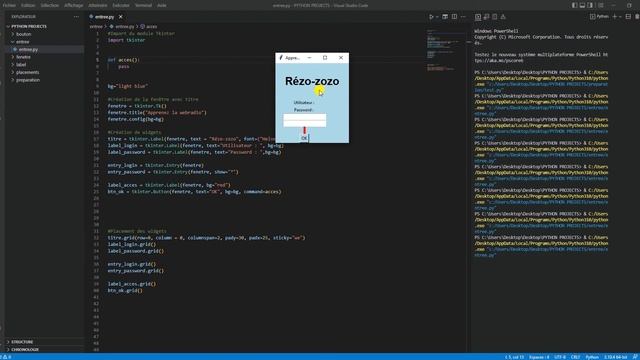Click code line 'def acces():'
The width and height of the screenshot is (640, 360).
coord(123,60)
